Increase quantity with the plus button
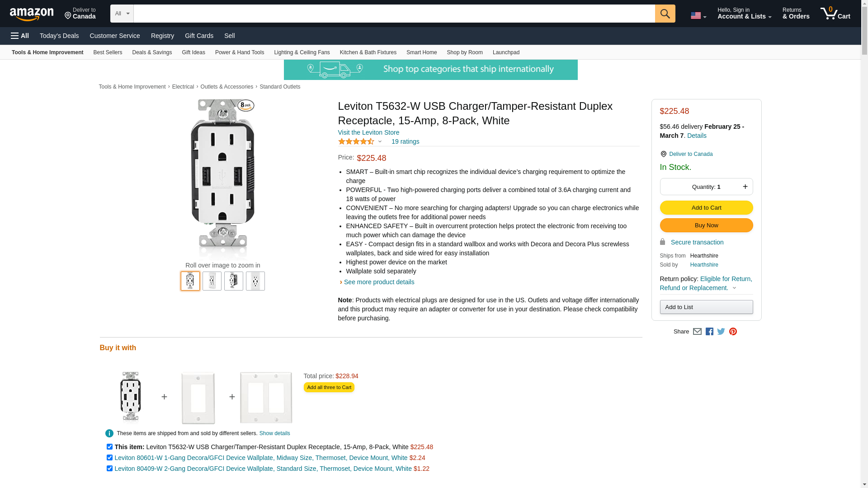868x488 pixels. (x=745, y=187)
